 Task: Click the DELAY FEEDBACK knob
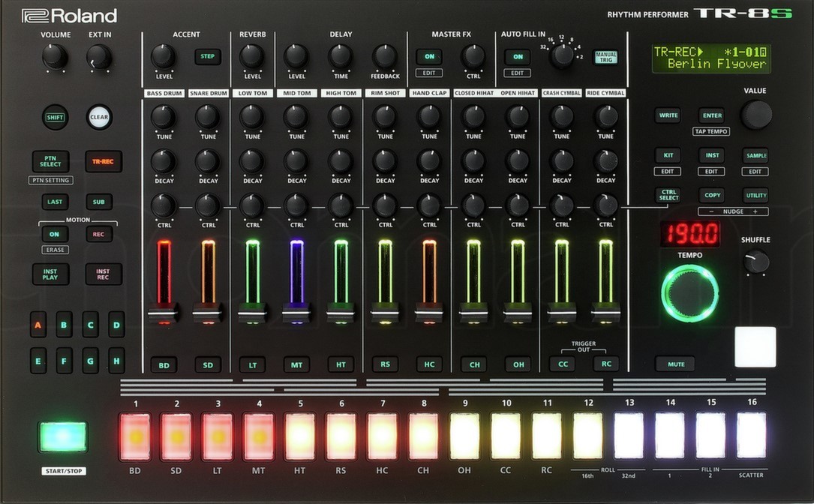[x=385, y=56]
